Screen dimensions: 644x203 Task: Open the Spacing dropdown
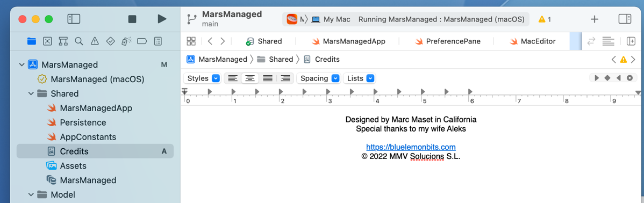(x=319, y=78)
